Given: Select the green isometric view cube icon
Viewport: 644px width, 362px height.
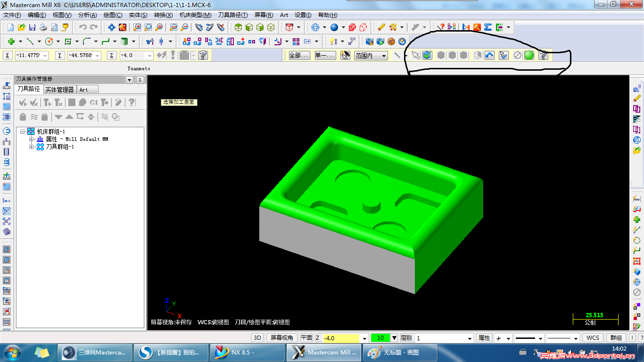Looking at the screenshot, I should coord(239,27).
